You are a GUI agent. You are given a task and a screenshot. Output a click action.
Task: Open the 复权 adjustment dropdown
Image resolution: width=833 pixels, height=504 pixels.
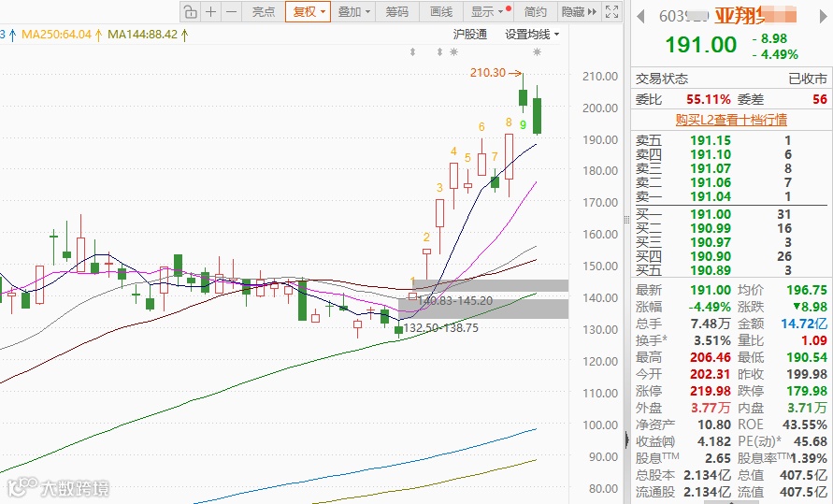(309, 11)
